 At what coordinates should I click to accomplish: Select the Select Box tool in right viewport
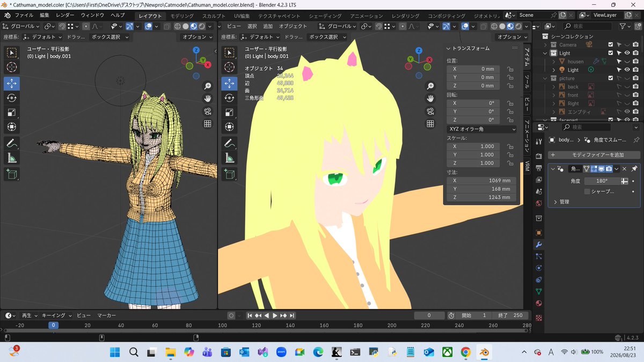pos(229,53)
